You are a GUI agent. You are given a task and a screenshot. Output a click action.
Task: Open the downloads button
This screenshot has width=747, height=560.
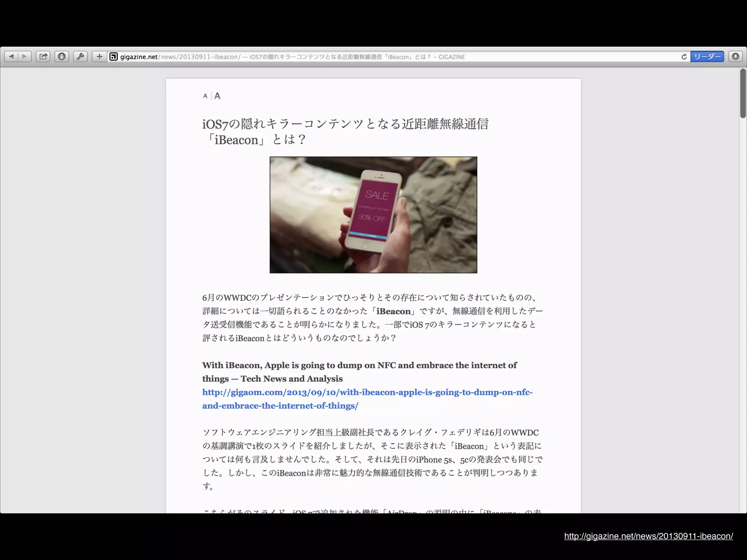click(735, 57)
